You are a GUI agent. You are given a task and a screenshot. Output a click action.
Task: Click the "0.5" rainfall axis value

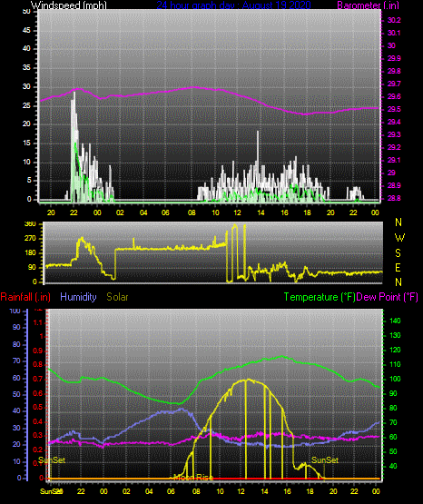tap(38, 407)
